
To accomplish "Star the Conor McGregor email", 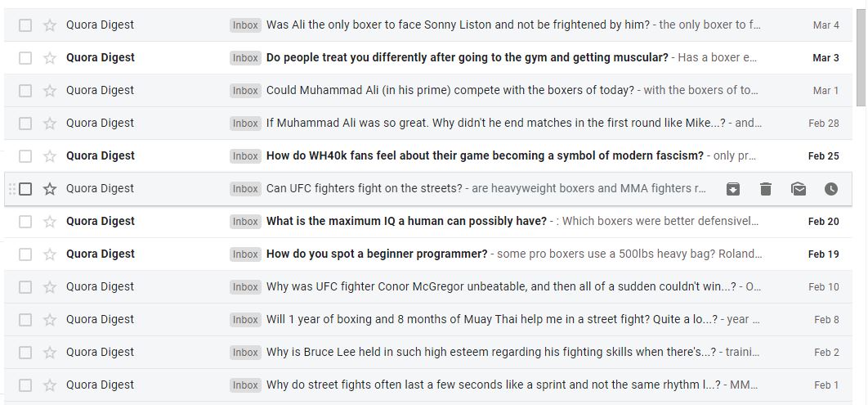I will (x=50, y=287).
